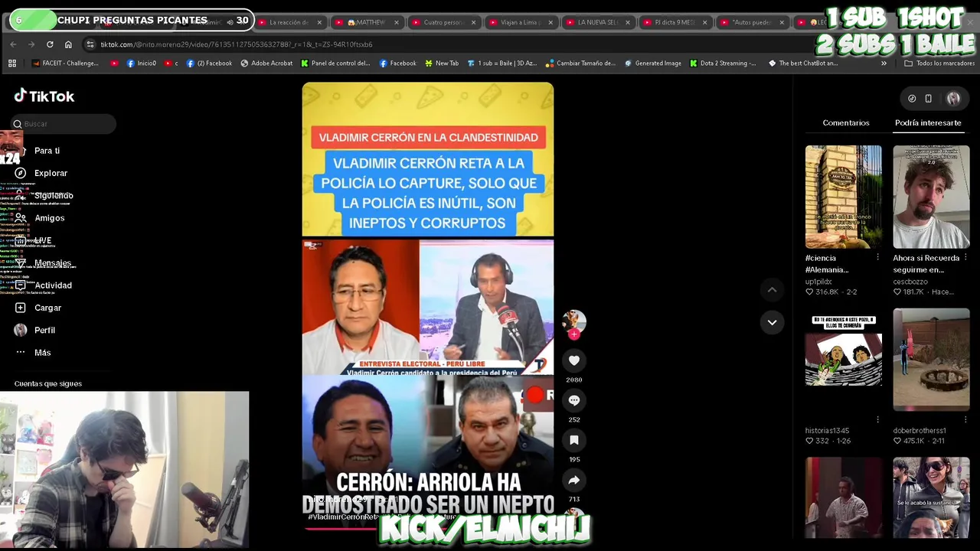980x551 pixels.
Task: Click the browser home button
Action: click(68, 44)
